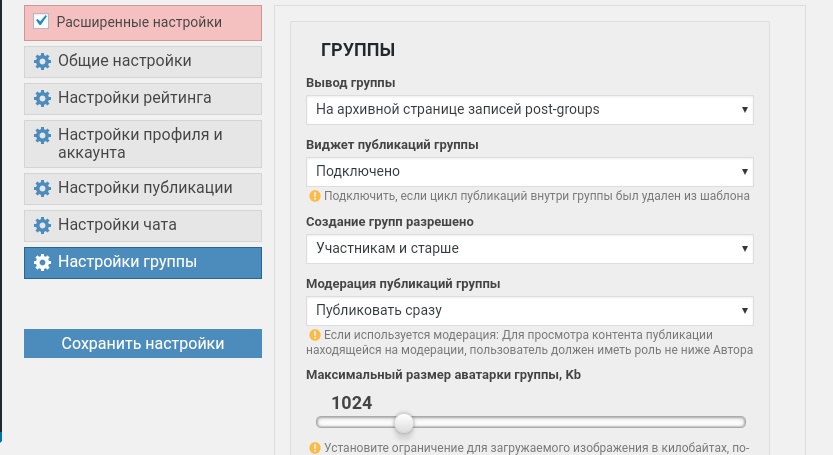
Task: Expand the Модерация публикаций группы dropdown
Action: point(530,310)
